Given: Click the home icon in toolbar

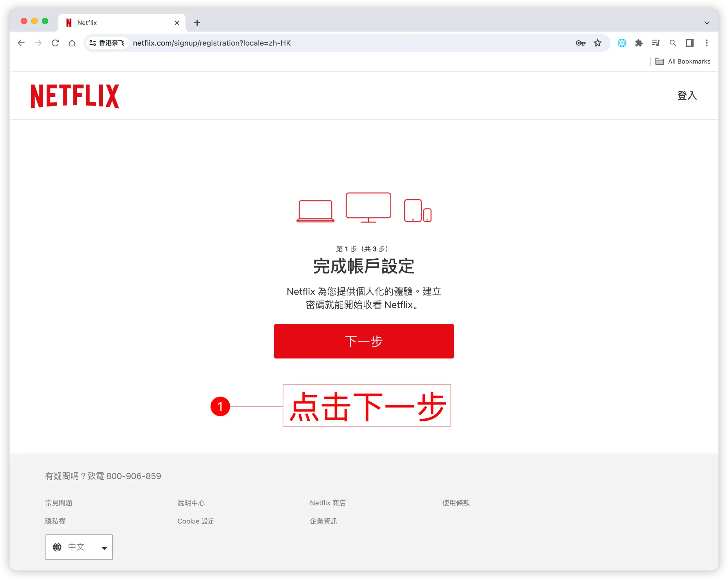Looking at the screenshot, I should pos(72,43).
